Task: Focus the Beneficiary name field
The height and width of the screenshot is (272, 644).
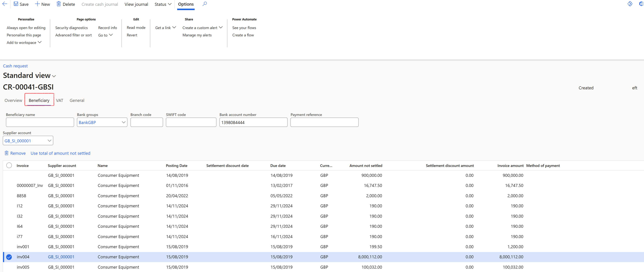Action: coord(40,122)
